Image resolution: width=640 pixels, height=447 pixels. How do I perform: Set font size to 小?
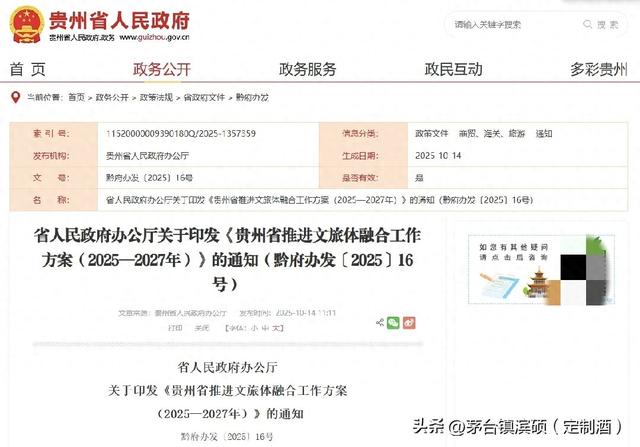254,328
